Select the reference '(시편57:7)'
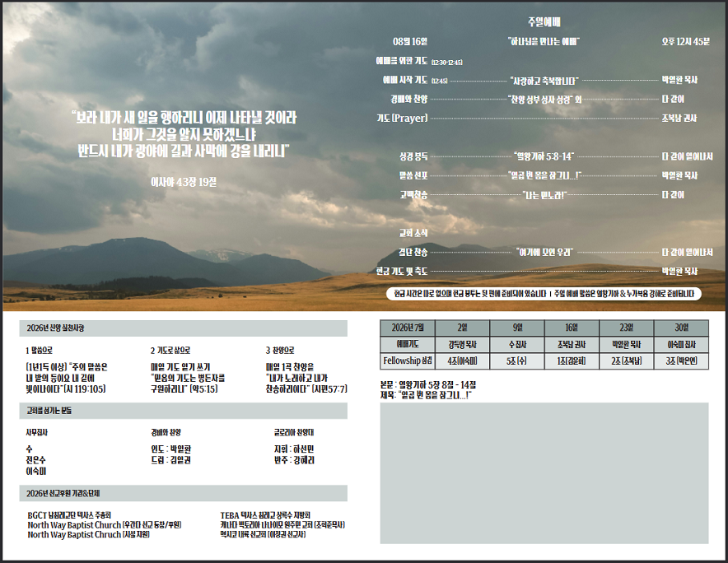 click(x=329, y=389)
